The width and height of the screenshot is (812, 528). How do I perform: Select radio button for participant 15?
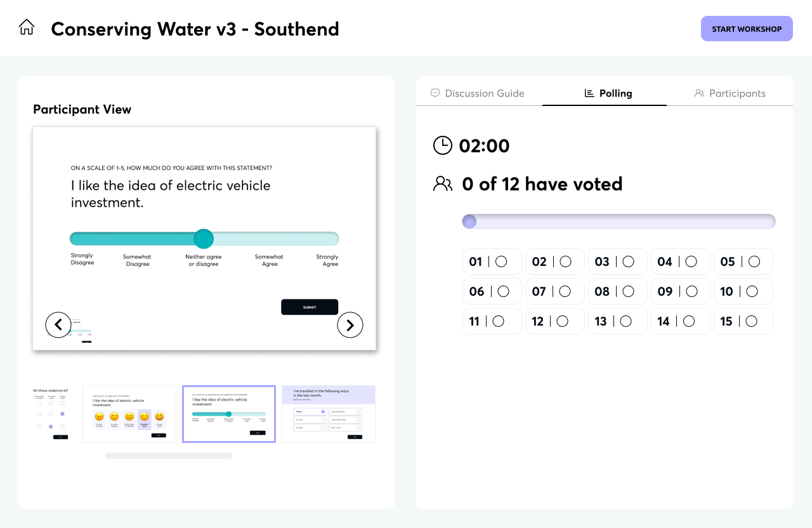[751, 321]
